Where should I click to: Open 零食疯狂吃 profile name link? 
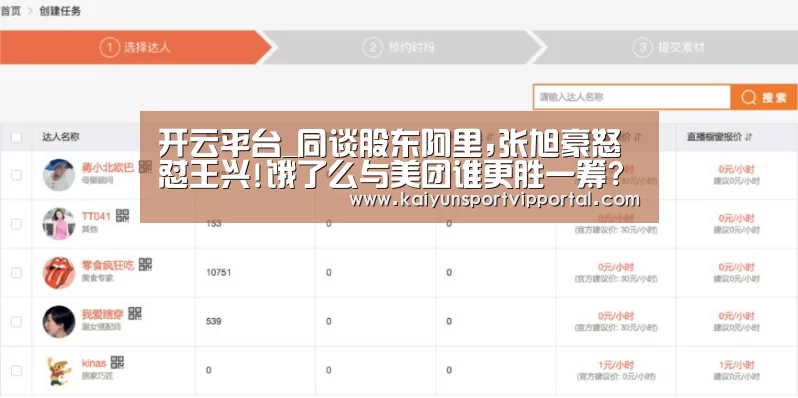pos(107,265)
